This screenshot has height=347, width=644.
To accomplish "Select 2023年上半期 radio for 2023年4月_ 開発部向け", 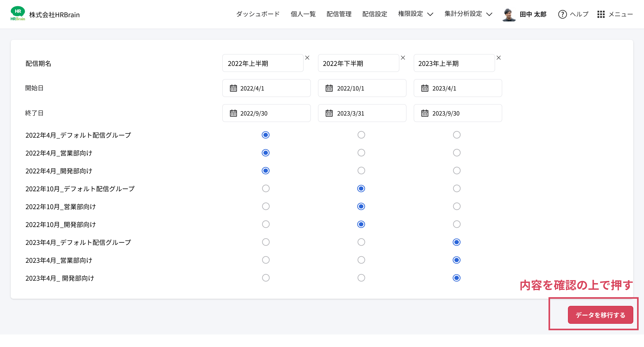I will (x=457, y=278).
